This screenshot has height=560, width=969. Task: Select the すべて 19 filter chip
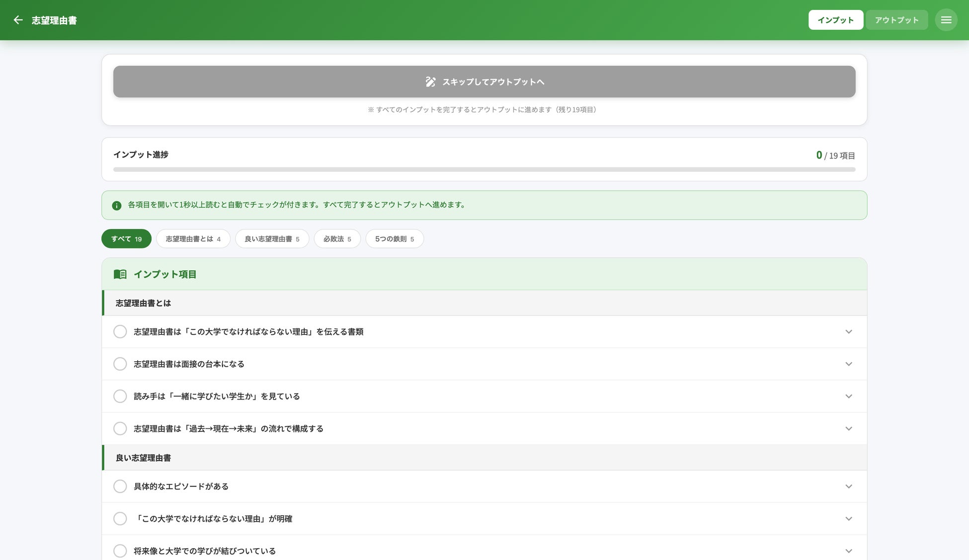point(126,239)
